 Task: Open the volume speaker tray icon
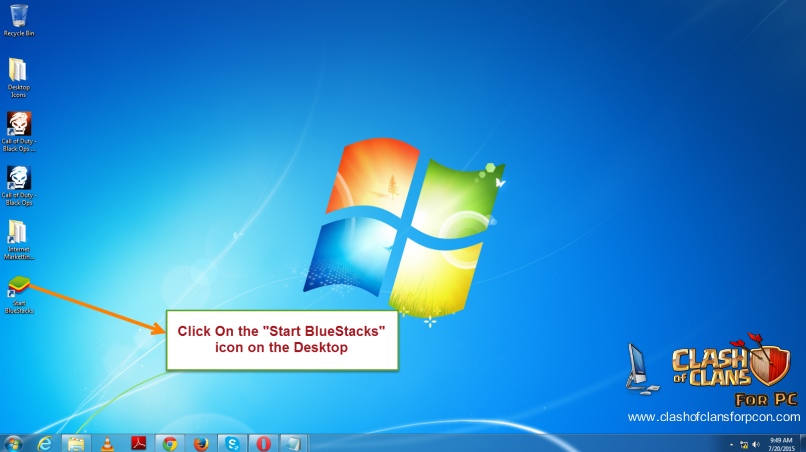(756, 445)
